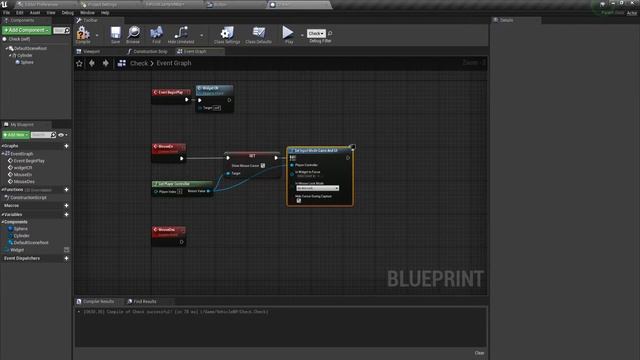
Task: Click the Check breadcrumb link
Action: point(139,63)
